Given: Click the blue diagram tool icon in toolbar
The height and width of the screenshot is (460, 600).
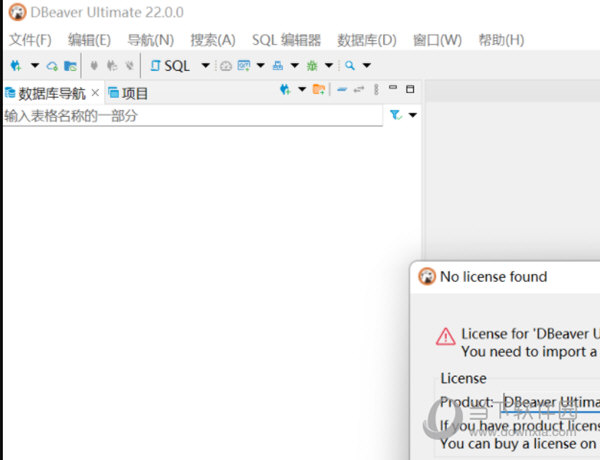Looking at the screenshot, I should [x=278, y=66].
